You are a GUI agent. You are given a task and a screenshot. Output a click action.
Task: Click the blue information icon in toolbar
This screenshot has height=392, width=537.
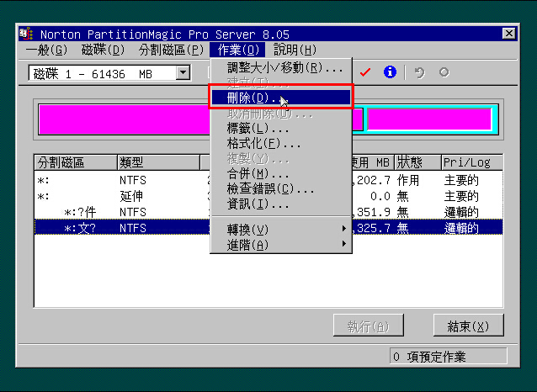click(x=390, y=72)
